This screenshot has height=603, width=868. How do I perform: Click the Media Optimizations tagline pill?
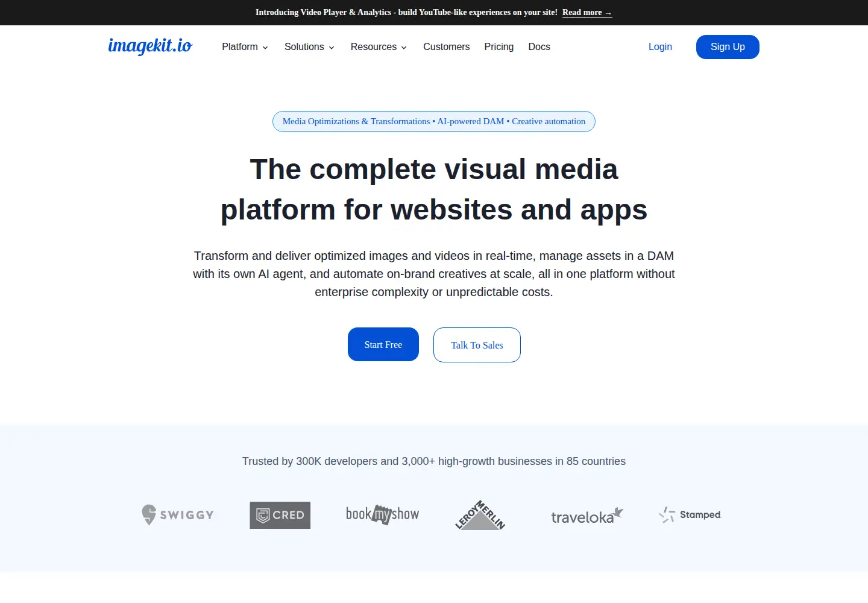click(x=434, y=122)
